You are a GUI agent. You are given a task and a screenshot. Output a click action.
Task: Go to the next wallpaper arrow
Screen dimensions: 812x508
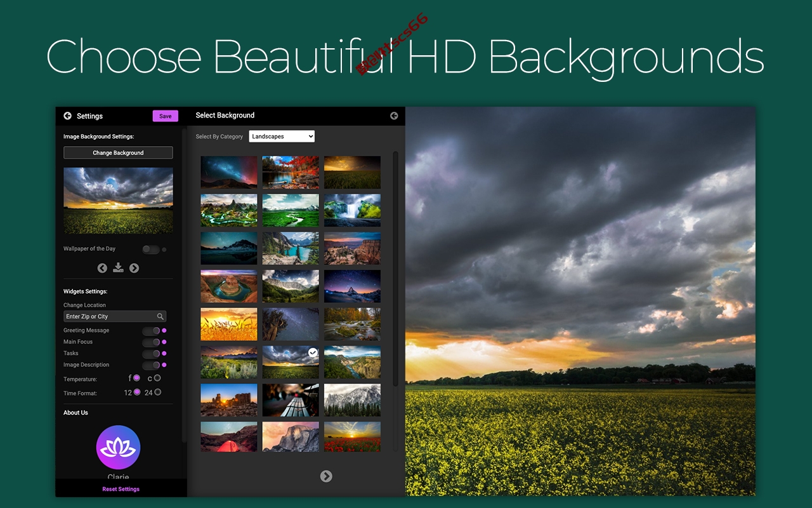tap(134, 268)
